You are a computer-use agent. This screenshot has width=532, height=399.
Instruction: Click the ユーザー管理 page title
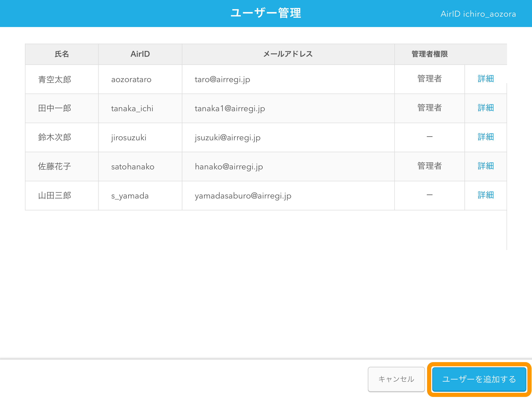(x=266, y=13)
